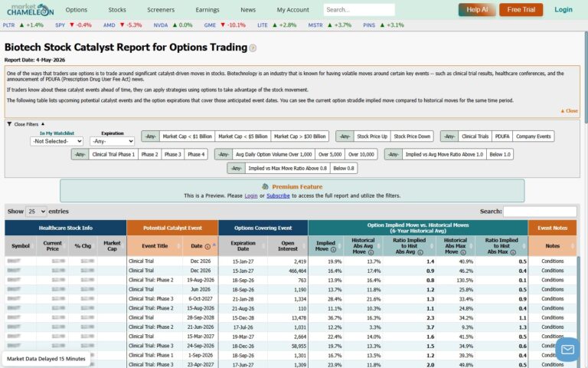Toggle Stock Price Up filter
The width and height of the screenshot is (588, 368).
click(372, 136)
